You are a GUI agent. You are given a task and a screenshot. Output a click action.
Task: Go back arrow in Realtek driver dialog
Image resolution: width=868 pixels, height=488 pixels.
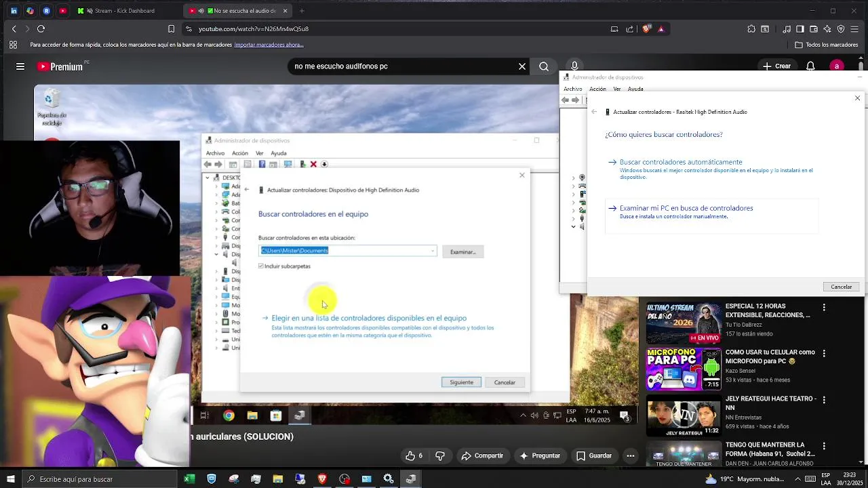[594, 112]
